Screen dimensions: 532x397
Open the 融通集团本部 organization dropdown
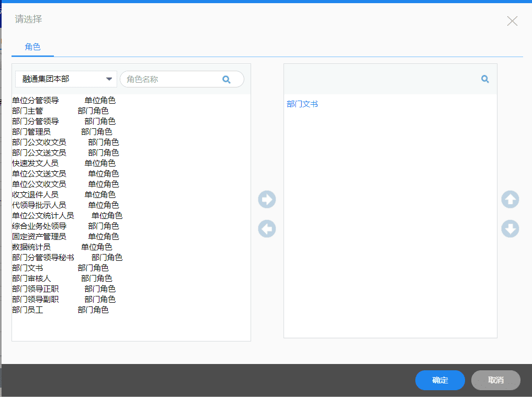tap(66, 79)
